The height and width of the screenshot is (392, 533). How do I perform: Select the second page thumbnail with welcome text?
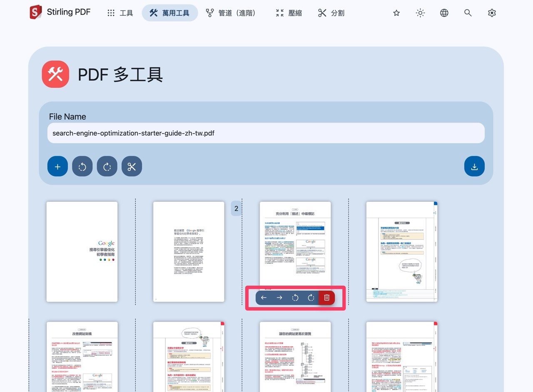[189, 252]
